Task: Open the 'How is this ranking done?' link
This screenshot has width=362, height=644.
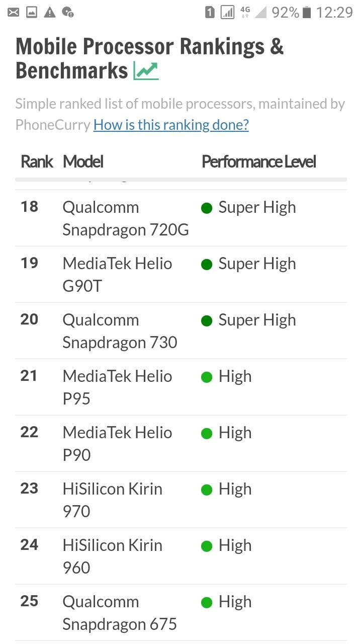Action: 171,125
